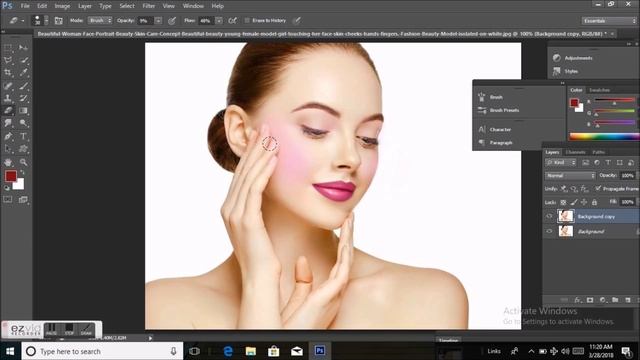Select the Zoom tool
This screenshot has height=360, width=640.
tap(23, 162)
